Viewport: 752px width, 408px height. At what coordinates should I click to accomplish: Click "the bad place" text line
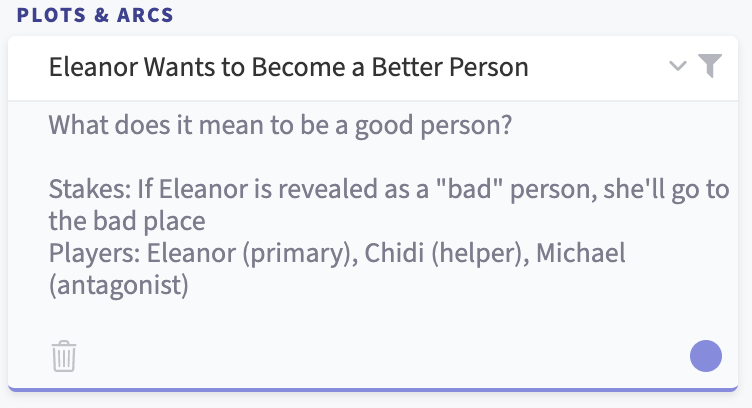coord(127,221)
